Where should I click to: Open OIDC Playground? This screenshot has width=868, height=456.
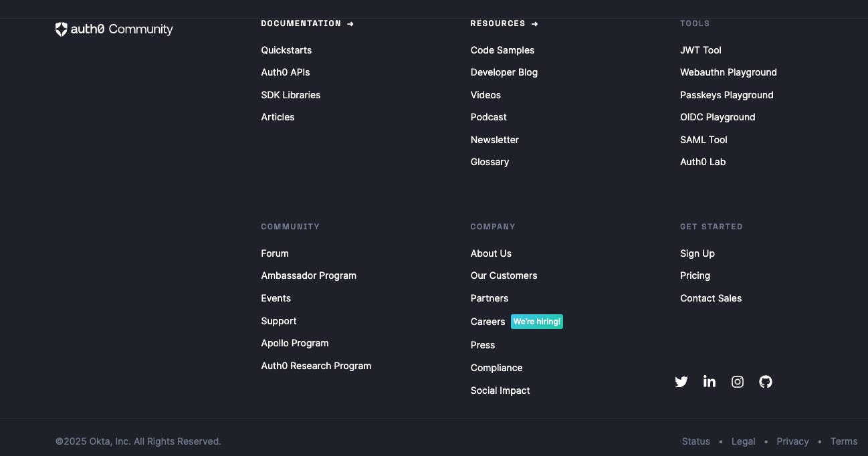718,117
